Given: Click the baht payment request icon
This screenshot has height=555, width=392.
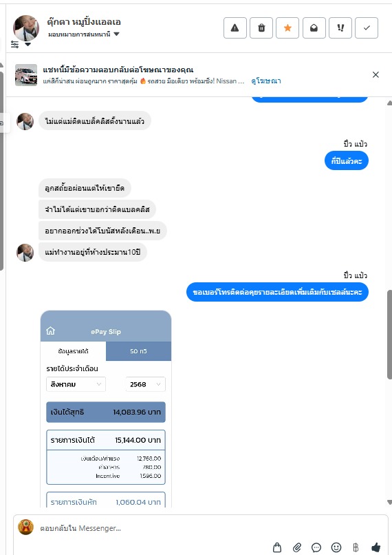Looking at the screenshot, I should [x=356, y=547].
